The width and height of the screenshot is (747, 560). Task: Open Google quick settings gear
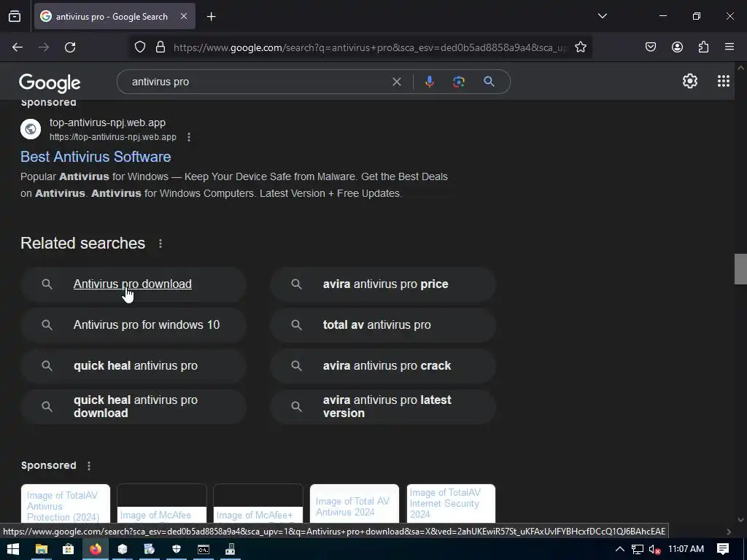[690, 82]
